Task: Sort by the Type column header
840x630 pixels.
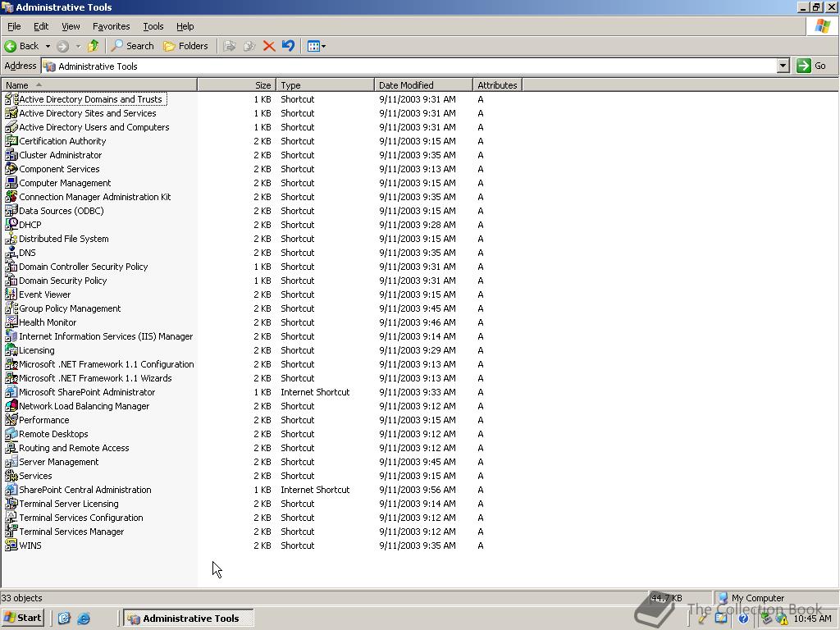Action: coord(325,84)
